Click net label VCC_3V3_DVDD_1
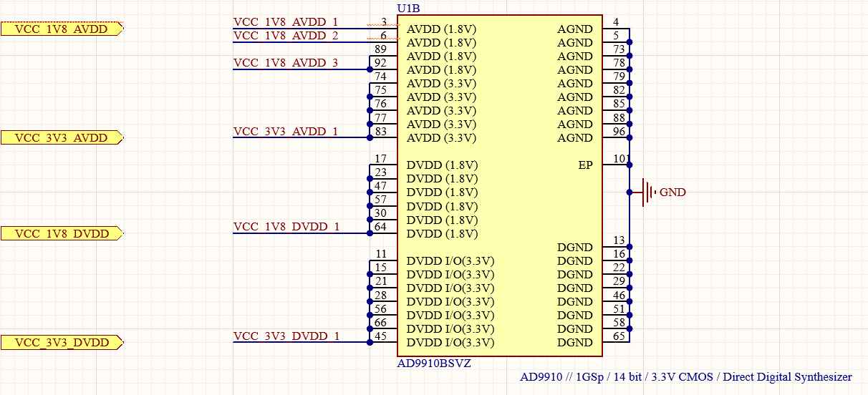Image resolution: width=868 pixels, height=395 pixels. 286,336
